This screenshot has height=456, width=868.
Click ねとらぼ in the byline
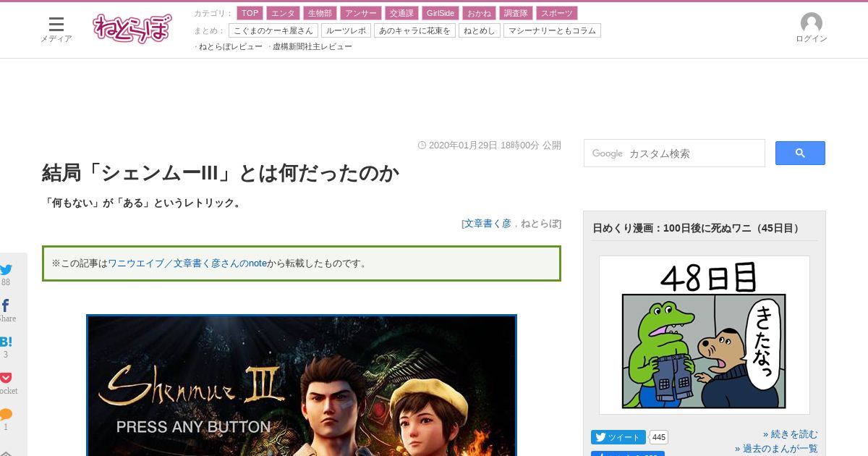[539, 224]
